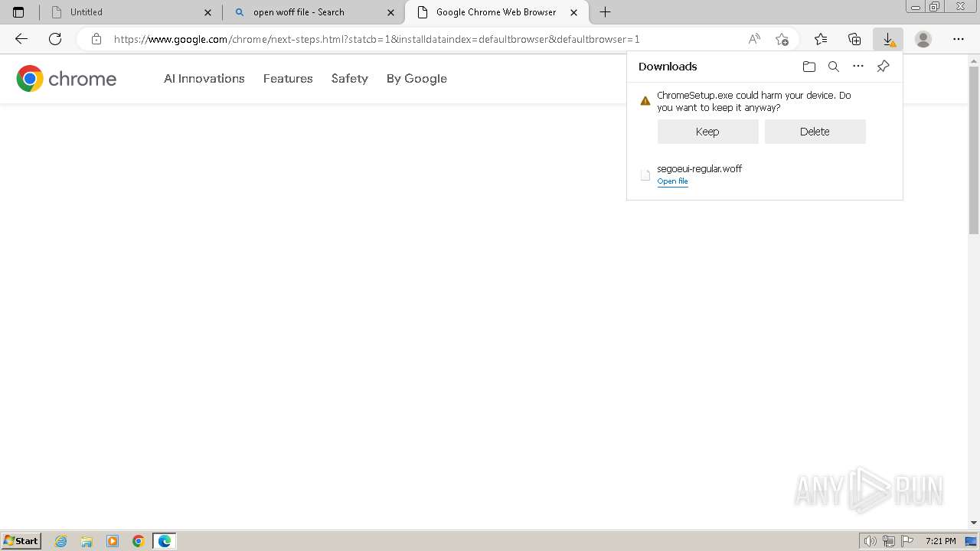Open the Favorites list
The width and height of the screenshot is (980, 551).
point(821,39)
